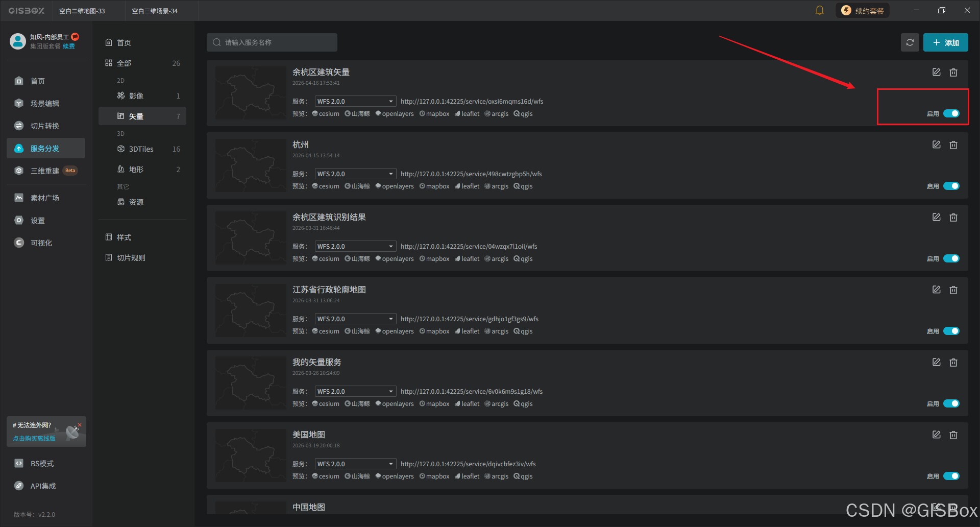980x527 pixels.
Task: Turn off 美国地图 enable switch
Action: point(951,476)
